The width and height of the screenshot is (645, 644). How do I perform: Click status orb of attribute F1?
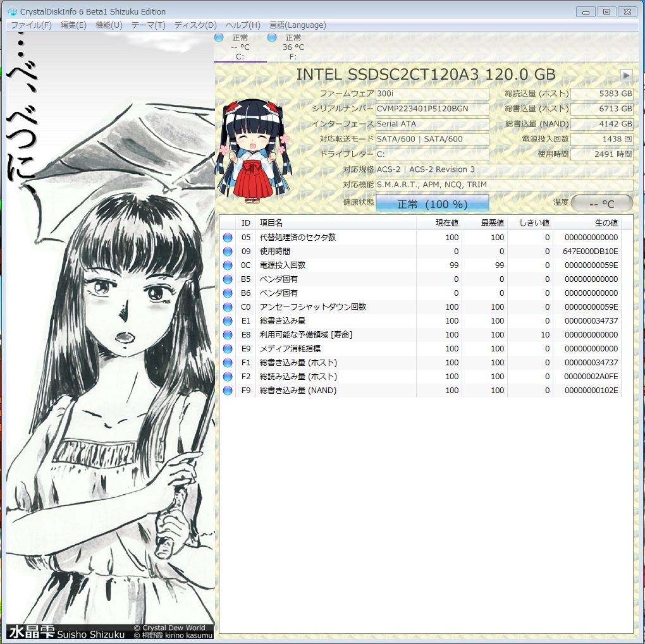pos(228,363)
